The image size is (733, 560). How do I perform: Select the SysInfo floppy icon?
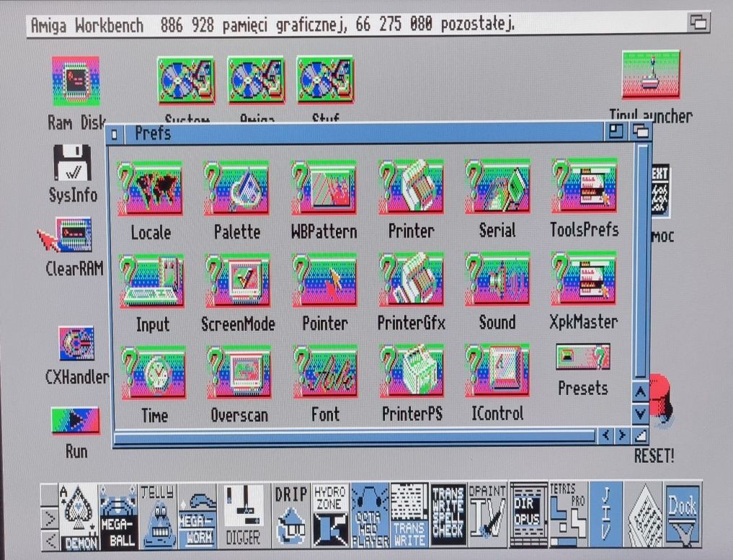pos(72,163)
